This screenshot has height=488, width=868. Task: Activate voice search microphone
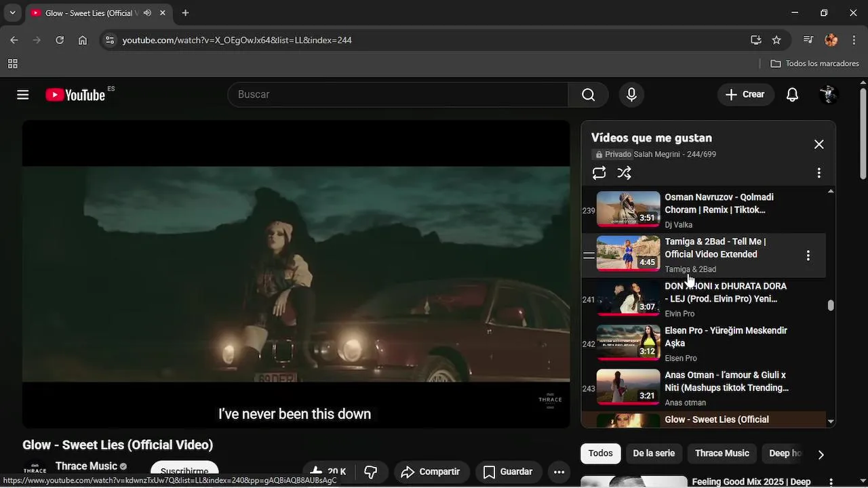coord(631,95)
